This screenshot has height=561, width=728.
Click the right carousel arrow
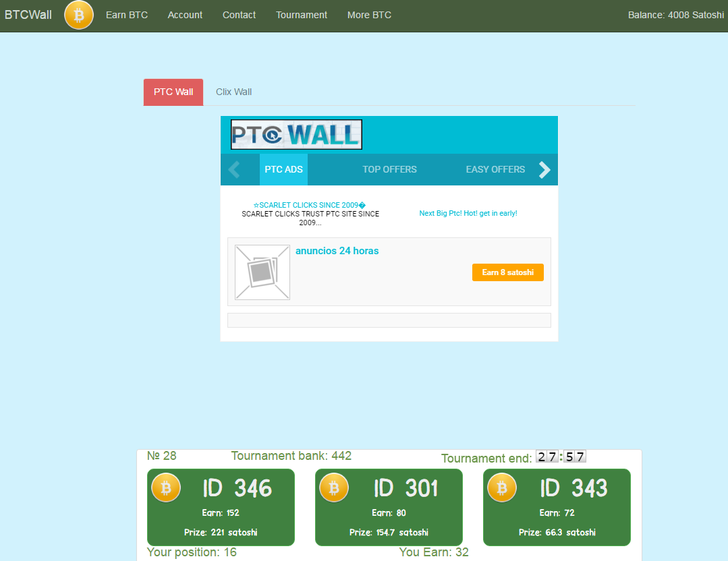pos(544,170)
